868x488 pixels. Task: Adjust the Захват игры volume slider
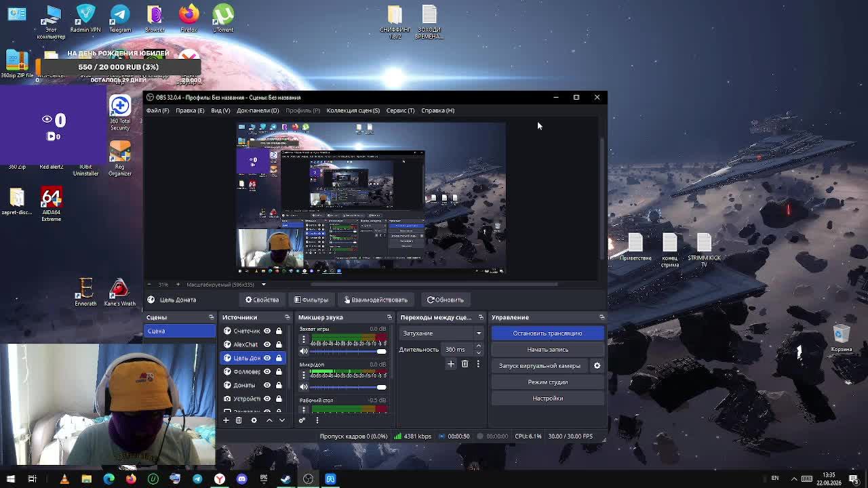click(x=348, y=351)
